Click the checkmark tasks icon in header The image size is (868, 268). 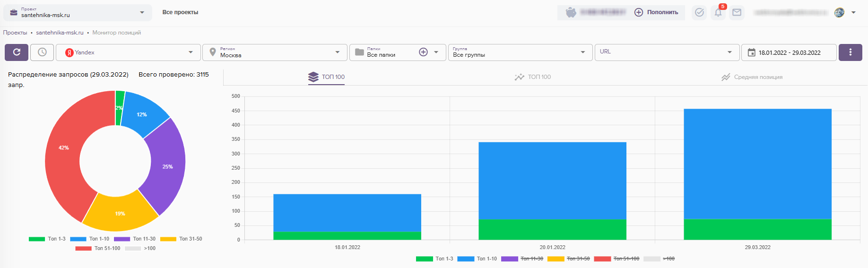click(699, 13)
